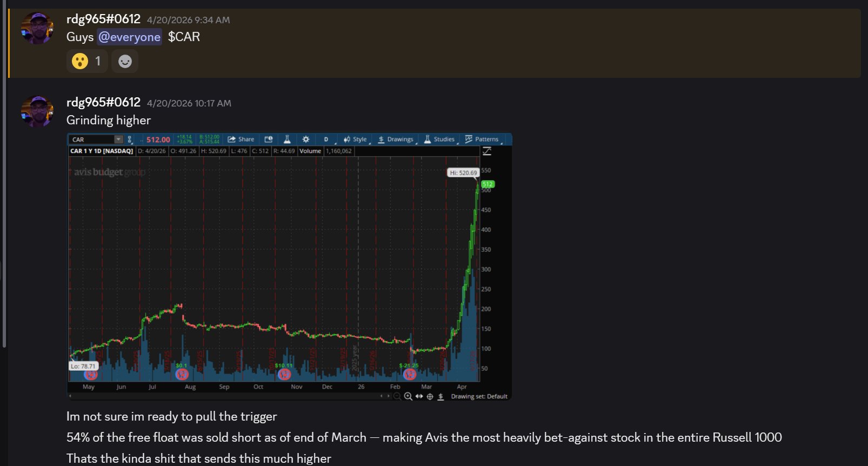The width and height of the screenshot is (868, 466).
Task: Open the D timeframe selector
Action: tap(326, 139)
